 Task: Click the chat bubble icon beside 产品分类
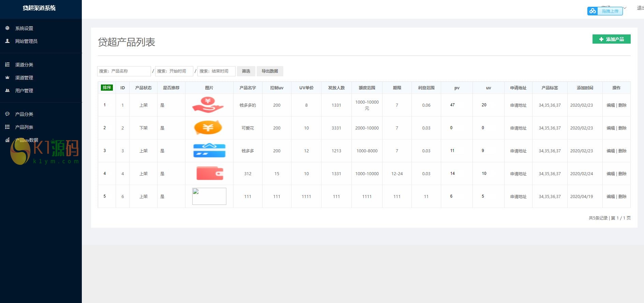click(x=8, y=114)
